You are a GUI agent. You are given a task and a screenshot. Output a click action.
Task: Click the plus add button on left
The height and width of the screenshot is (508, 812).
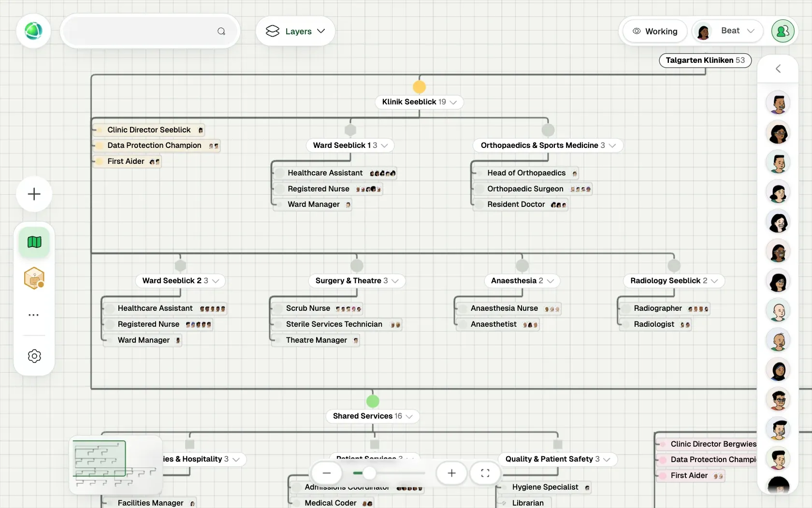click(x=34, y=194)
